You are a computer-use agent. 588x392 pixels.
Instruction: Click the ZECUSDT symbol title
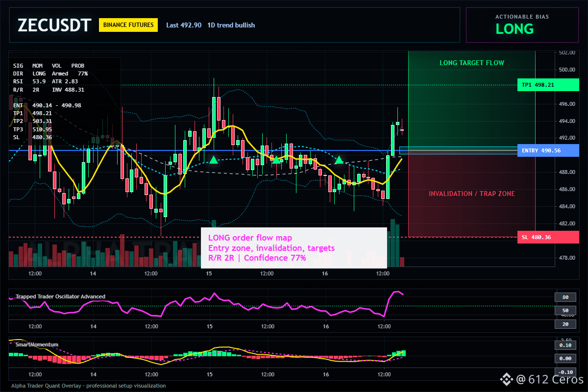click(54, 25)
